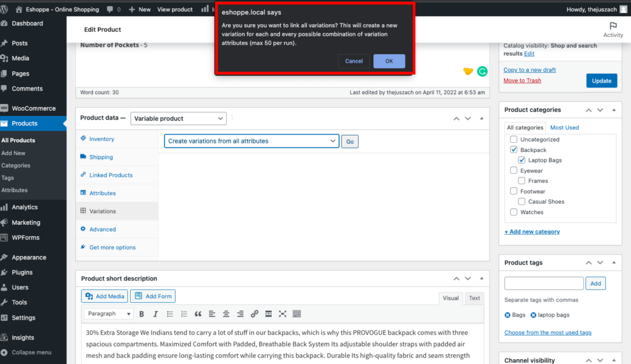Viewport: 631px width, 364px height.
Task: Switch to Most Used categories tab
Action: [x=564, y=127]
